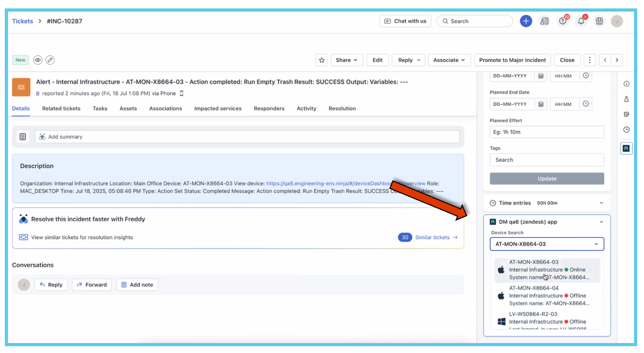Open the notifications bell icon
The width and height of the screenshot is (644, 353).
click(581, 21)
